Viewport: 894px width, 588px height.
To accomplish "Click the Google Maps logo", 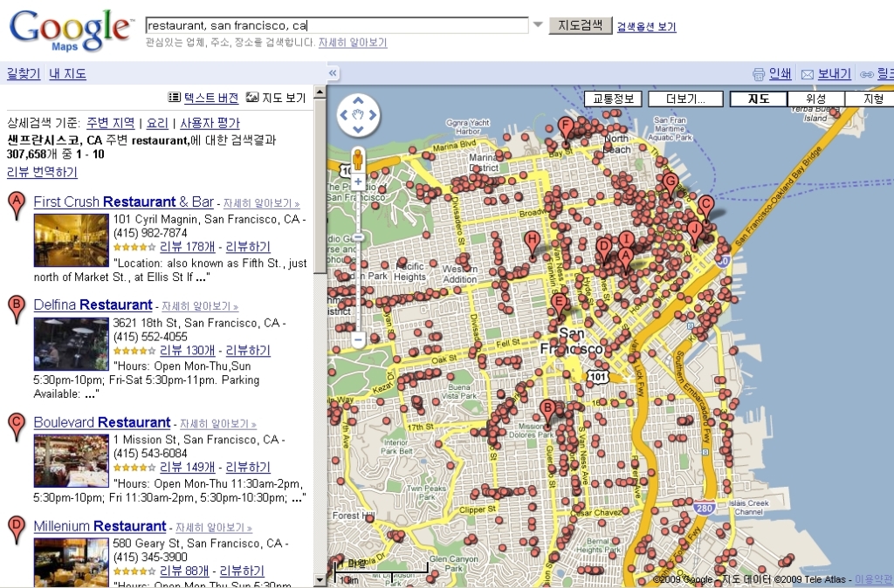I will click(x=71, y=31).
